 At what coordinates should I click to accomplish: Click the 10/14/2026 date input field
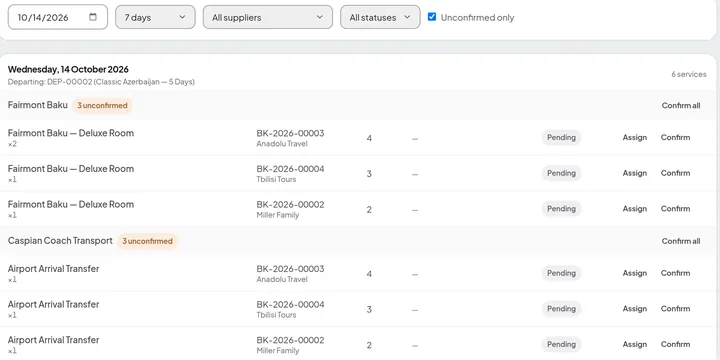tap(58, 17)
